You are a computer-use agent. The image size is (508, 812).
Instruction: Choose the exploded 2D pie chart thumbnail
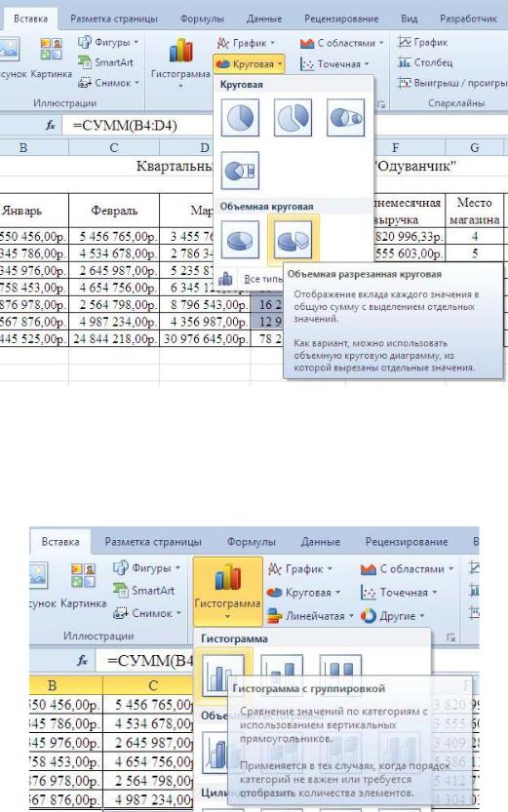tap(293, 119)
